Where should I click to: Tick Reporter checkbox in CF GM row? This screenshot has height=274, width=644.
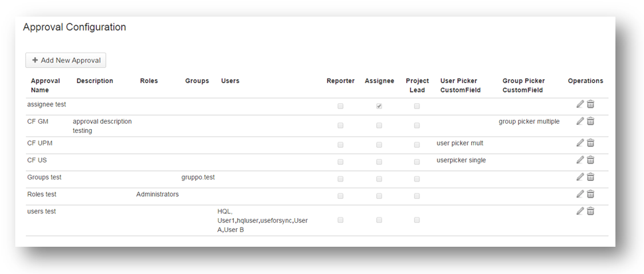340,125
